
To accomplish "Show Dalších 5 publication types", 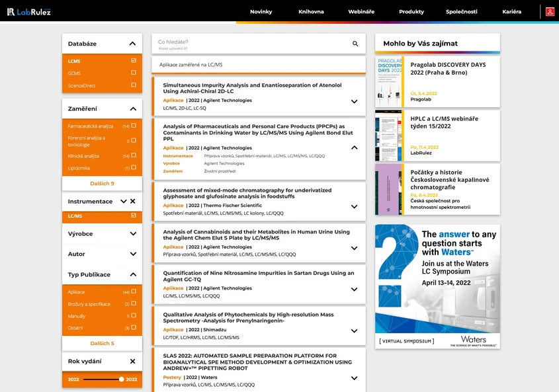I will click(x=102, y=343).
